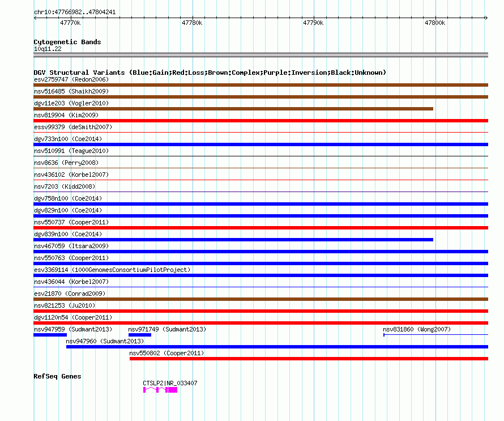Click the ruler's right arrowhead
Viewport: 504px width, 421px height.
pyautogui.click(x=486, y=18)
